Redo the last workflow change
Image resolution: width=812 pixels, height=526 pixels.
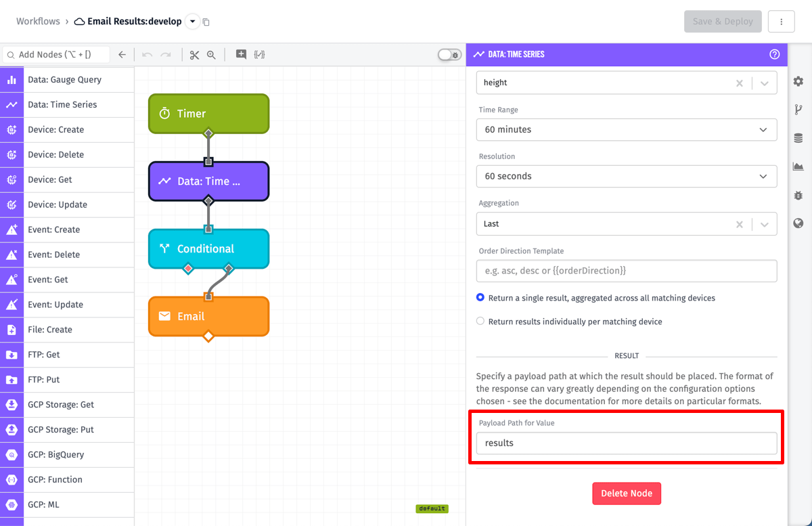tap(166, 55)
